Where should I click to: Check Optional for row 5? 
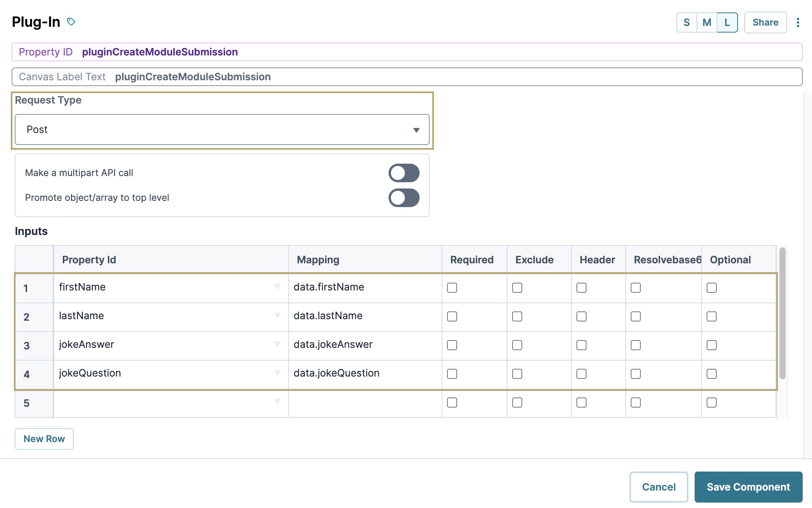712,403
